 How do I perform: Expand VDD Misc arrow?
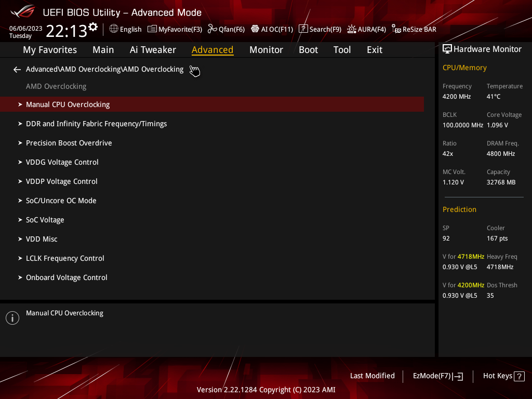(20, 239)
